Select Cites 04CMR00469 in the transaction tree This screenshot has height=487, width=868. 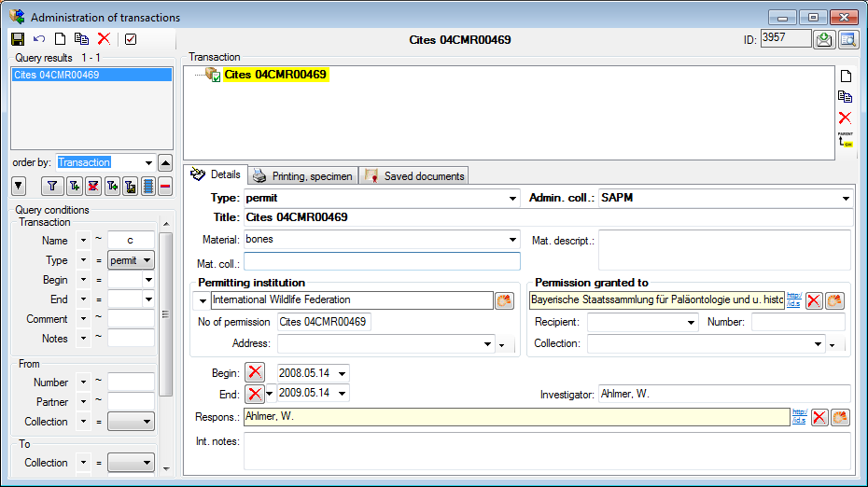tap(276, 75)
